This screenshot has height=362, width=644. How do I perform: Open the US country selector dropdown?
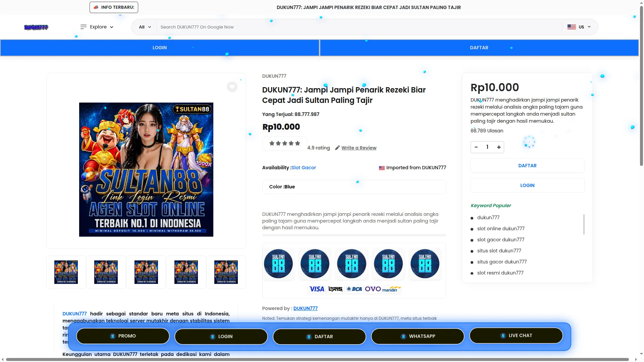(579, 27)
